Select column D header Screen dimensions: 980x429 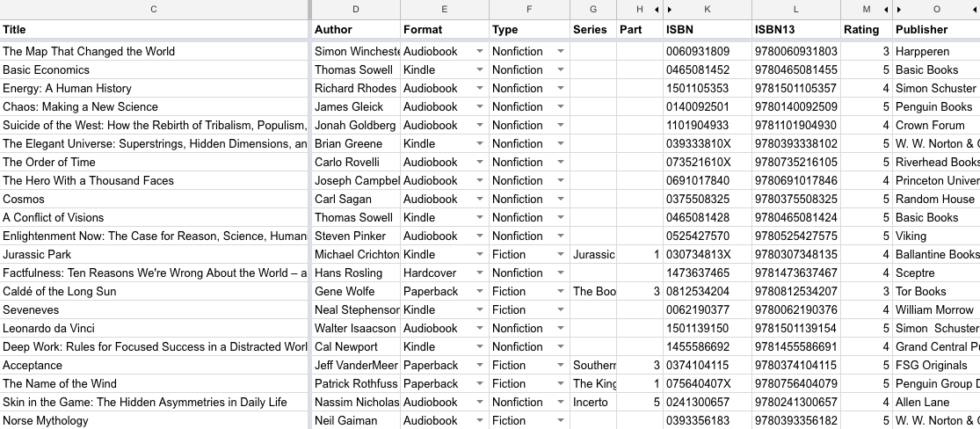(x=356, y=10)
